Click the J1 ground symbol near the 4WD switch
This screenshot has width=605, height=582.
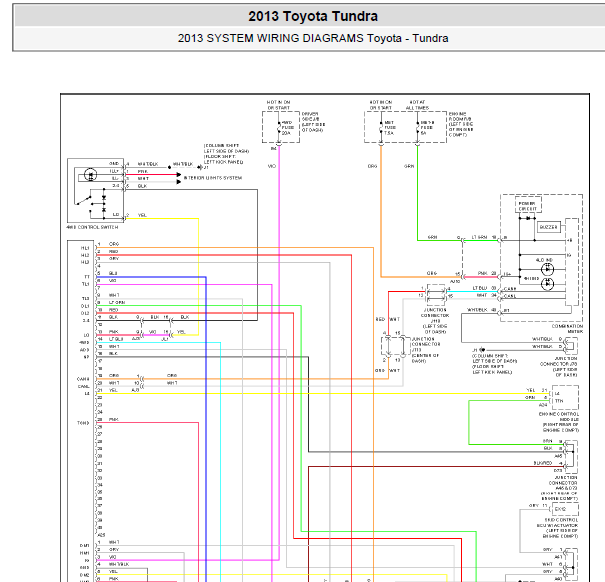202,167
